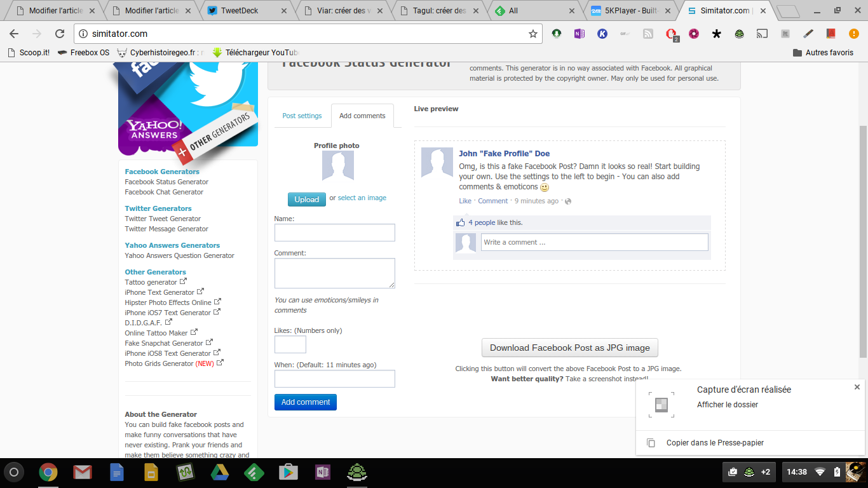The image size is (868, 488).
Task: Open the OneNote Clipper extension
Action: [579, 34]
